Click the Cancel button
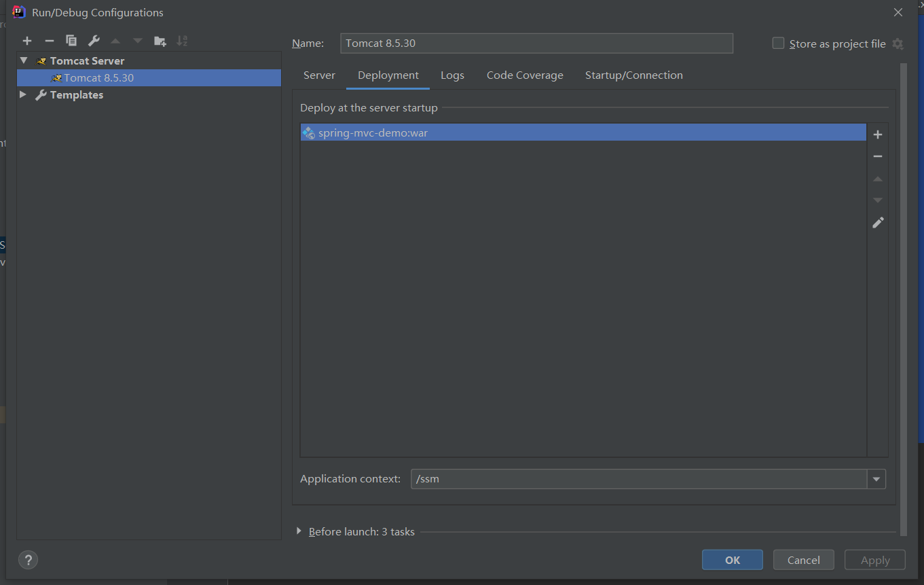Image resolution: width=924 pixels, height=585 pixels. click(804, 560)
